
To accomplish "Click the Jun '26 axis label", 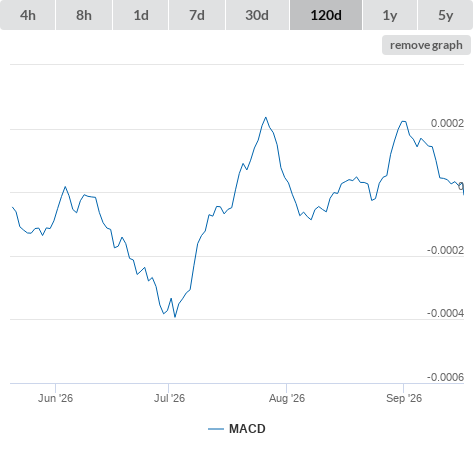I will pyautogui.click(x=55, y=398).
